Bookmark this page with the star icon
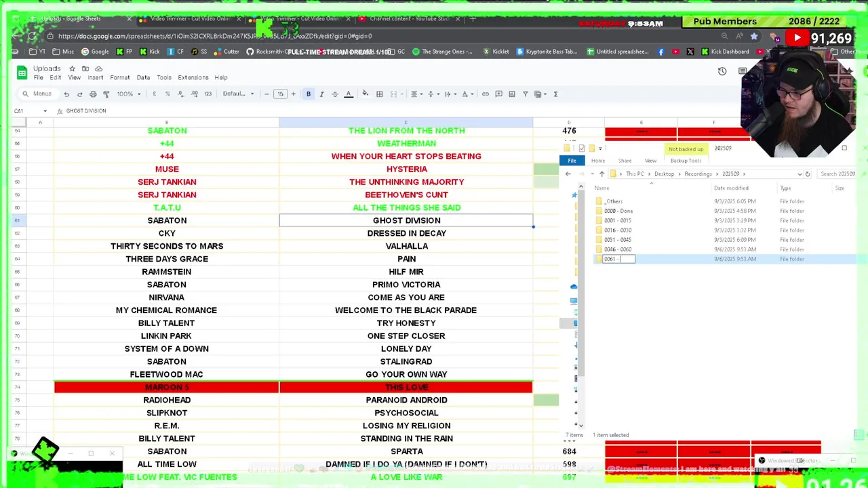Viewport: 868px width, 488px height. [753, 36]
